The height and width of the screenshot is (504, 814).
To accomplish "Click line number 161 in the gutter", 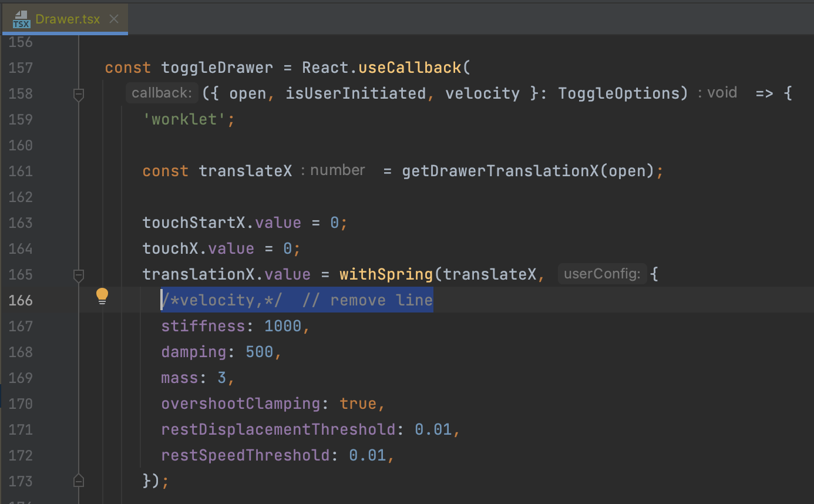I will (x=21, y=171).
